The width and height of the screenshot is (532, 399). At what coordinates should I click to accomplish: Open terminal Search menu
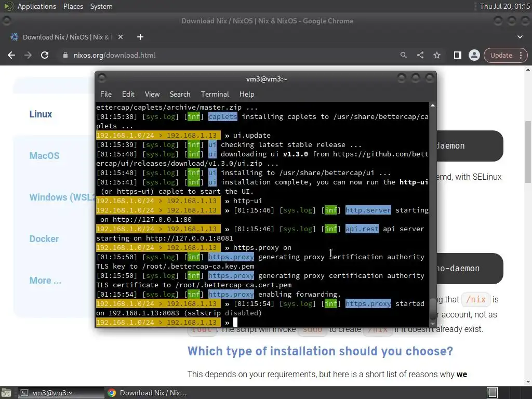[x=180, y=95]
